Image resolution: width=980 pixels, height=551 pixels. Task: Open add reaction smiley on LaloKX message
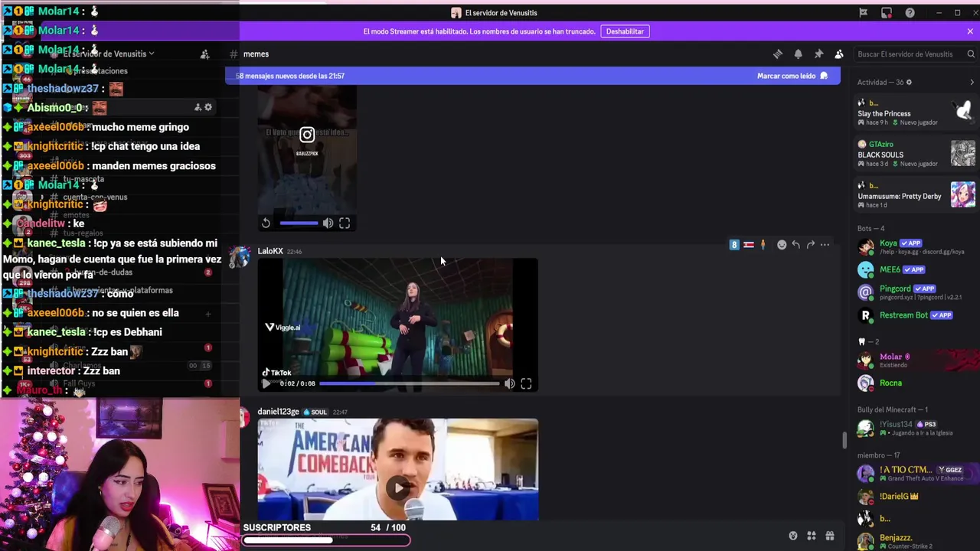[782, 245]
